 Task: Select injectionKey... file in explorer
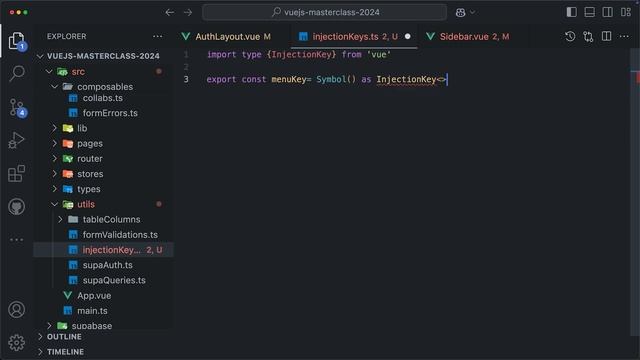point(103,250)
